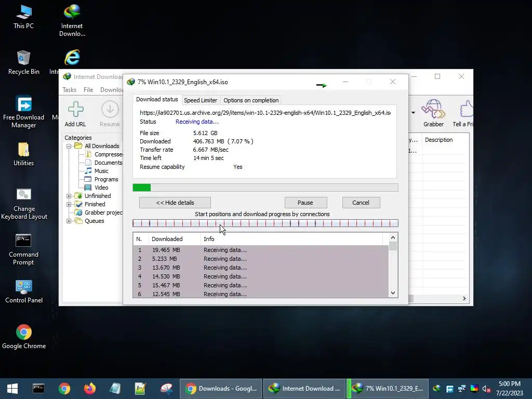Switch to Speed Limiter tab
The width and height of the screenshot is (532, 399).
201,100
